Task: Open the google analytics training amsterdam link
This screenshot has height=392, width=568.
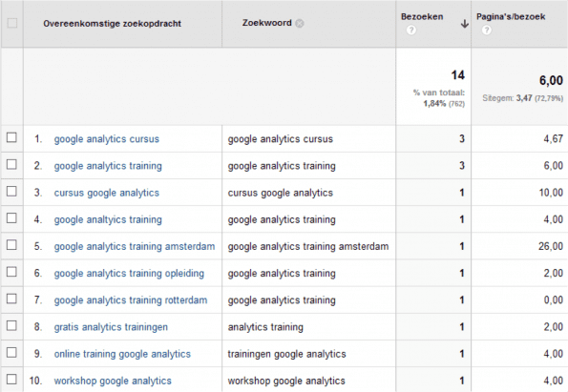Action: click(x=135, y=246)
